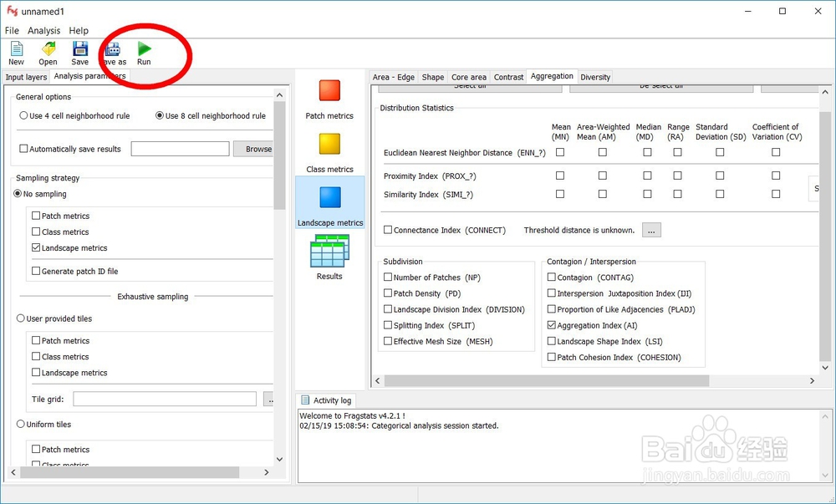Select the blue Landscape metrics icon
The image size is (836, 504).
click(330, 197)
